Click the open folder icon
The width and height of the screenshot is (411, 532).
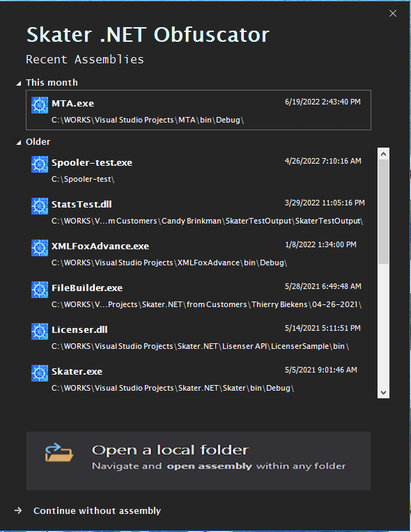[x=59, y=452]
